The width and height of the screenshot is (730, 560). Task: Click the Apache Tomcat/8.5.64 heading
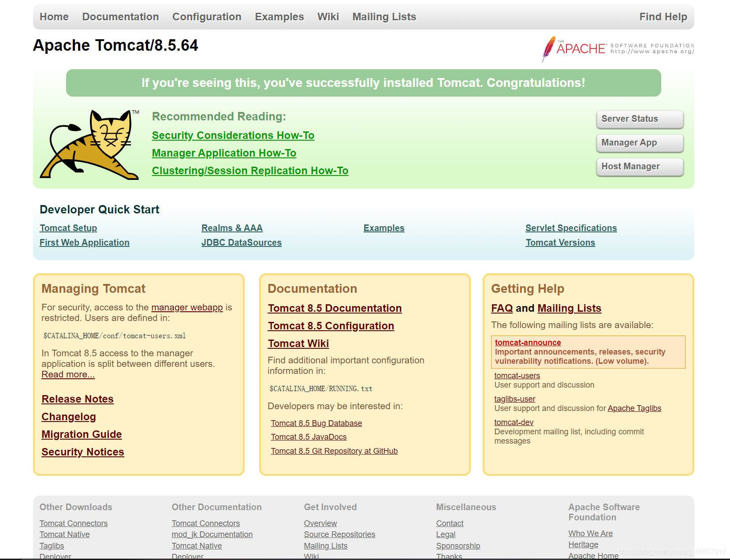point(115,45)
